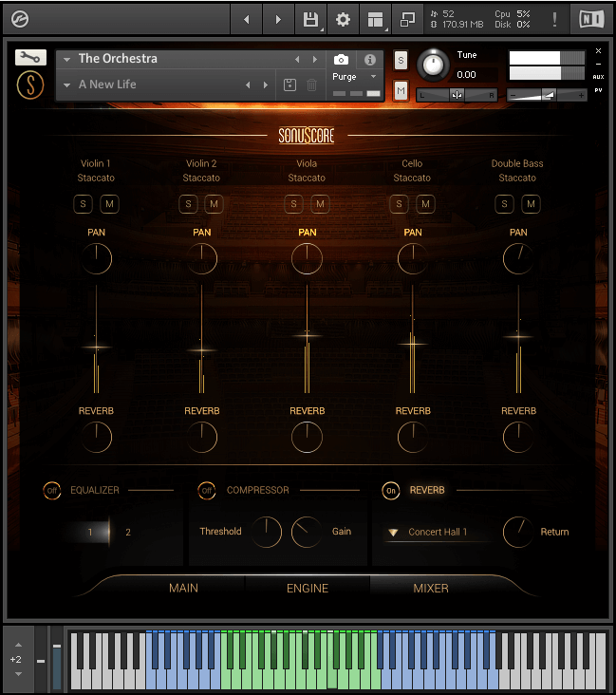Delete snapshot with trash icon

[x=311, y=85]
